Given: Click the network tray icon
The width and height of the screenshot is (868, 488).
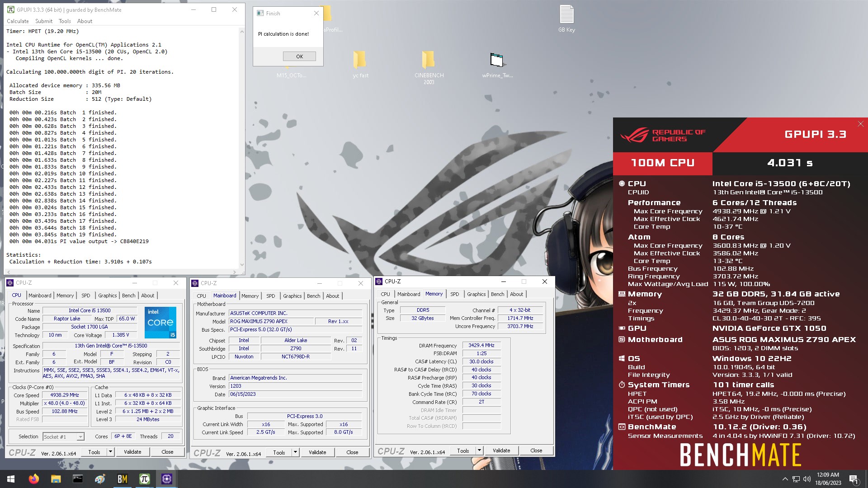Looking at the screenshot, I should (x=796, y=479).
